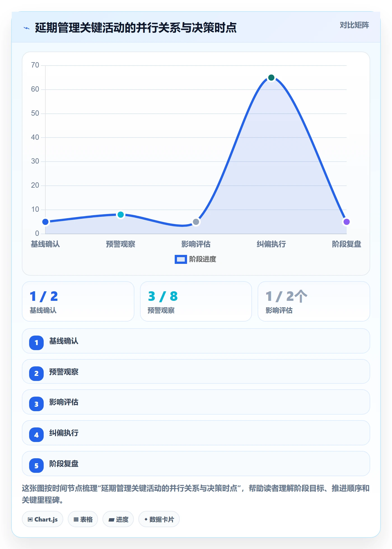Screen dimensions: 392x549
Task: Click the number 3 badge for 影响评估
Action: (x=36, y=404)
